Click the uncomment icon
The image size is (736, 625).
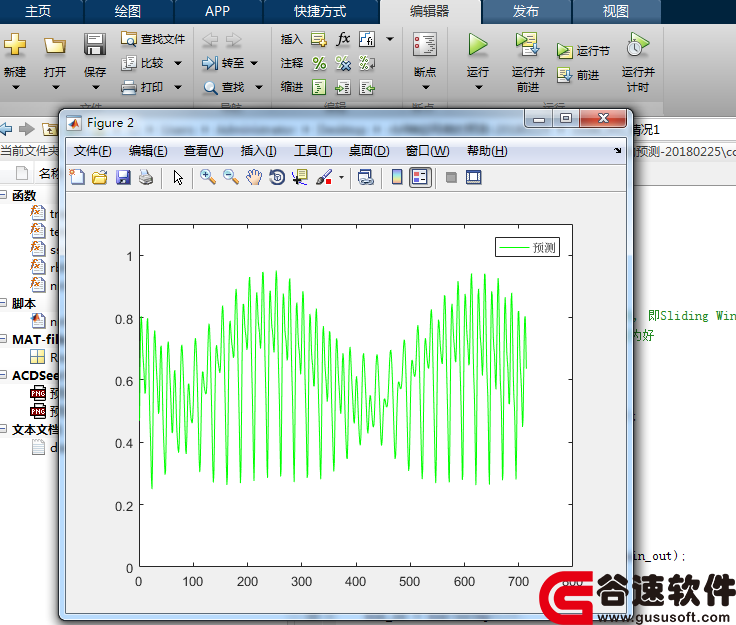click(x=343, y=63)
